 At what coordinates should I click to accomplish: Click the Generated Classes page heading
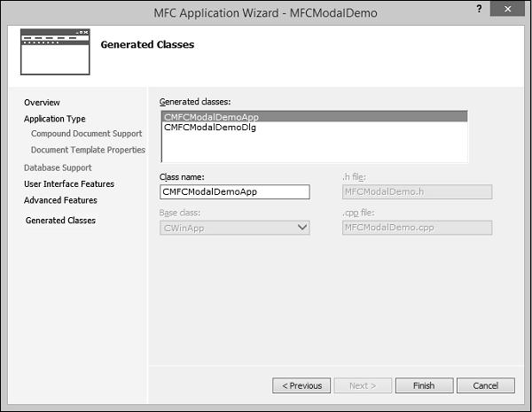coord(147,44)
